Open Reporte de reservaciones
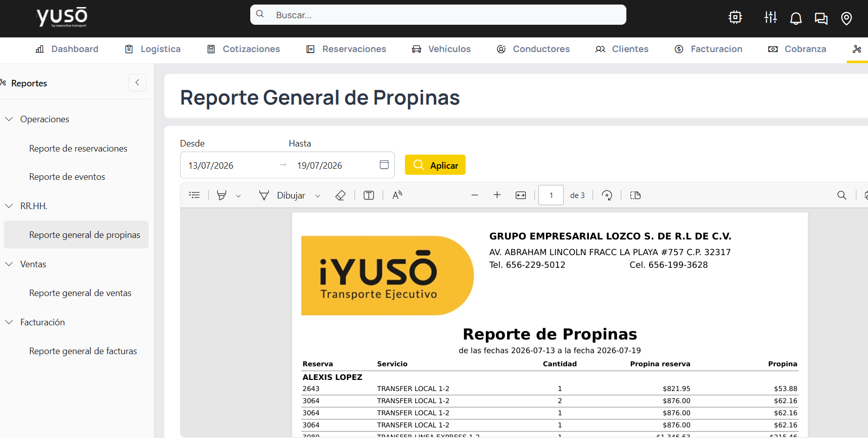Image resolution: width=868 pixels, height=438 pixels. point(78,149)
